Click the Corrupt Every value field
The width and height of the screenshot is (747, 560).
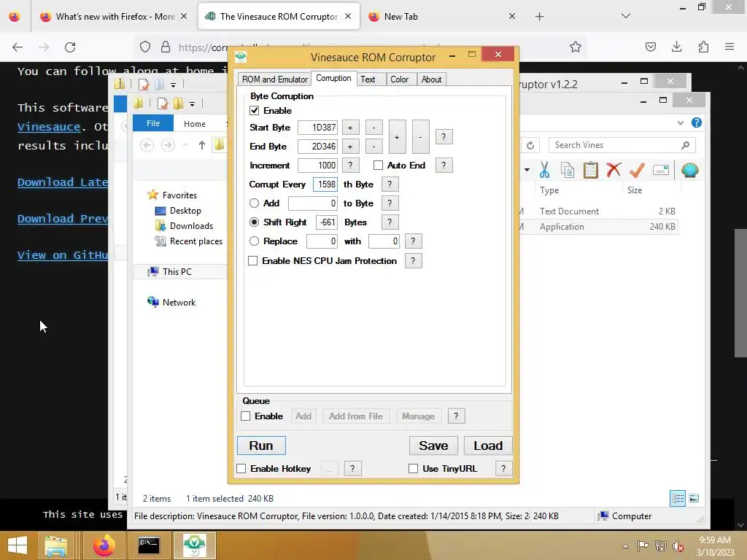325,184
